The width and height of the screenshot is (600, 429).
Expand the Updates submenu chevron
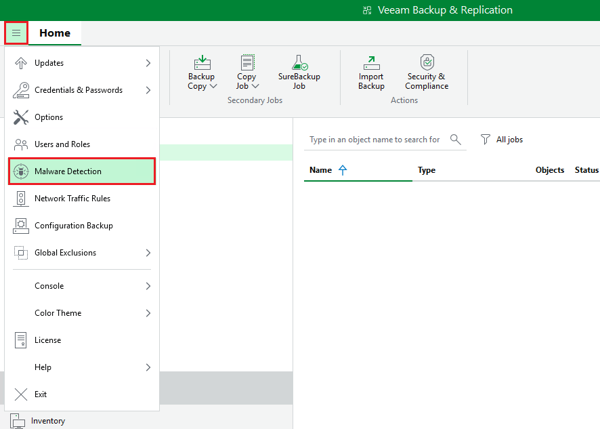[148, 63]
